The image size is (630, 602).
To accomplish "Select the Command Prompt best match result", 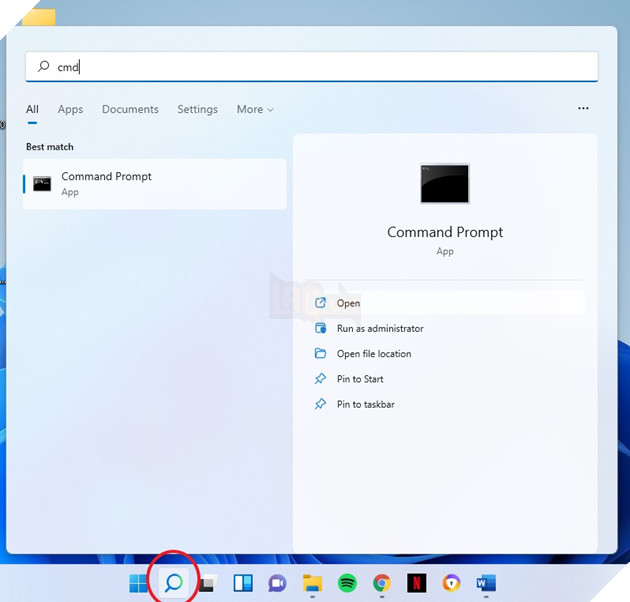I will [155, 184].
